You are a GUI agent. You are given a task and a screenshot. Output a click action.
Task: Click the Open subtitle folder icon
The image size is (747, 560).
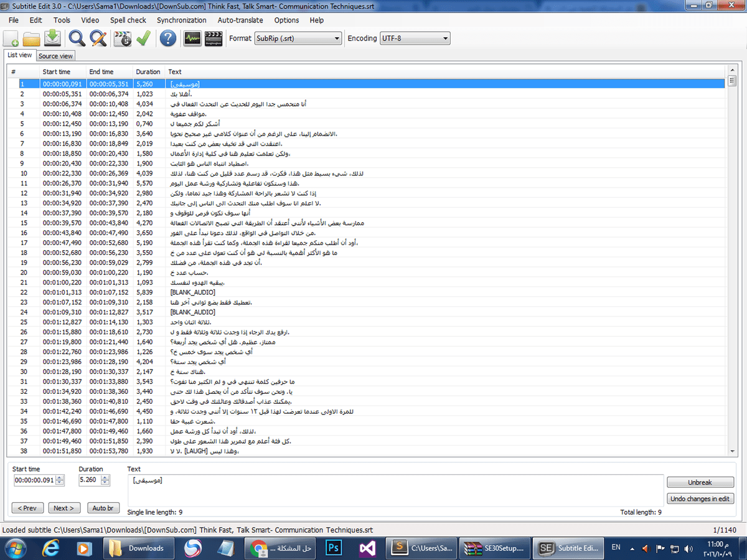[32, 39]
